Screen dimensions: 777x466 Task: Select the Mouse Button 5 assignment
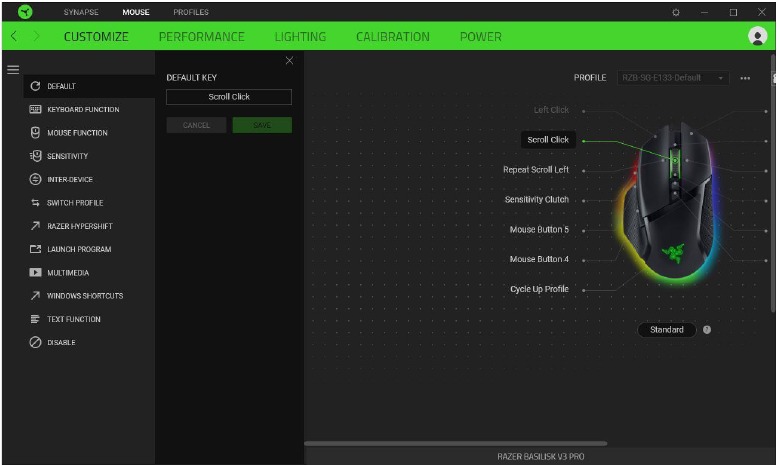tap(539, 230)
